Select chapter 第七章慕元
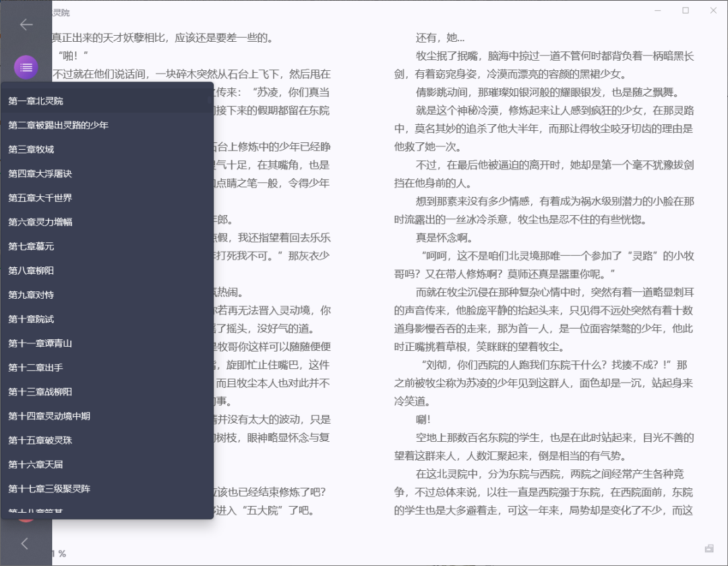The width and height of the screenshot is (728, 566). click(x=107, y=246)
